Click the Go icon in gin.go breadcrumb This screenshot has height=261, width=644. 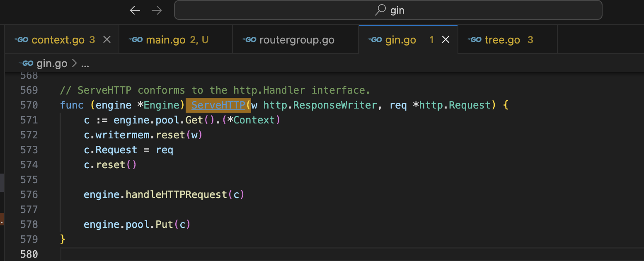(26, 63)
